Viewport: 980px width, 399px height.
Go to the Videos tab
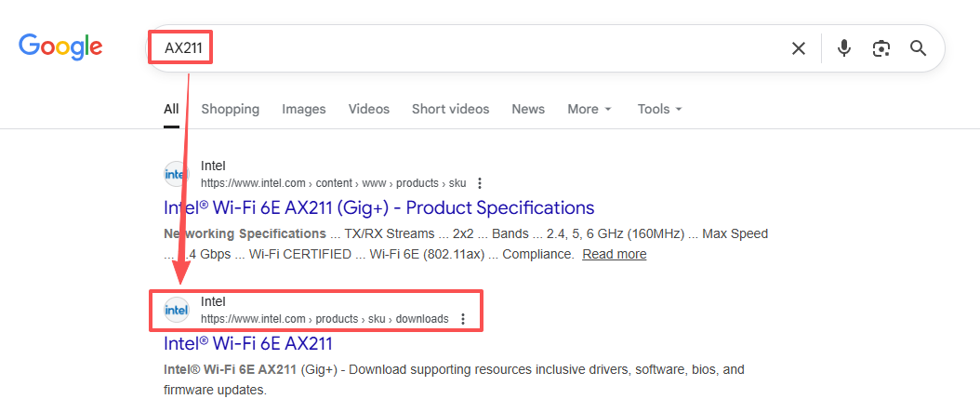[x=369, y=109]
